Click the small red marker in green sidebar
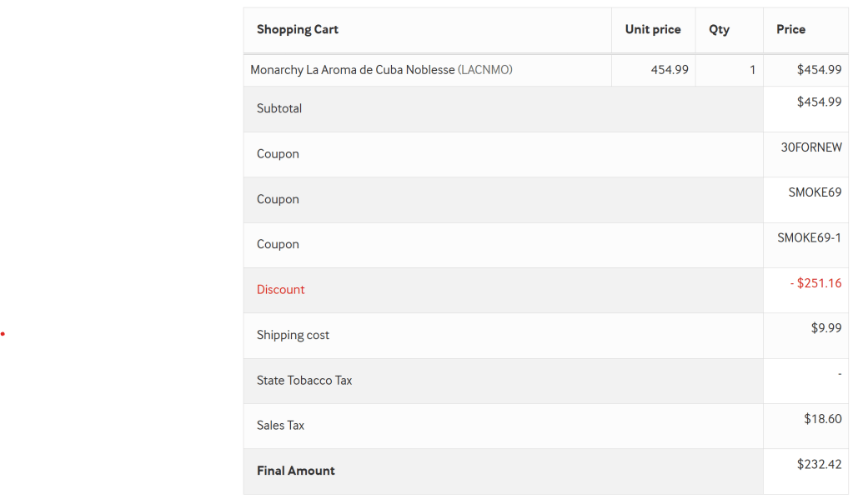The height and width of the screenshot is (504, 853). click(3, 334)
